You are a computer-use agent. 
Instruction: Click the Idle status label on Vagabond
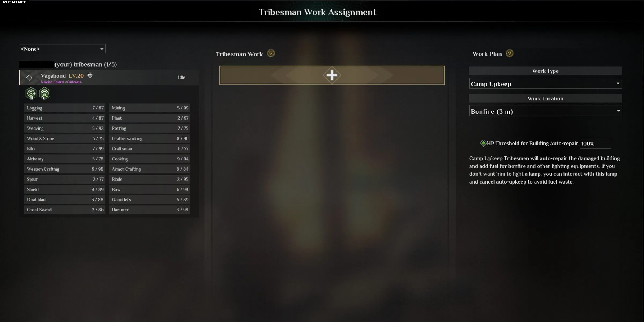click(x=181, y=77)
